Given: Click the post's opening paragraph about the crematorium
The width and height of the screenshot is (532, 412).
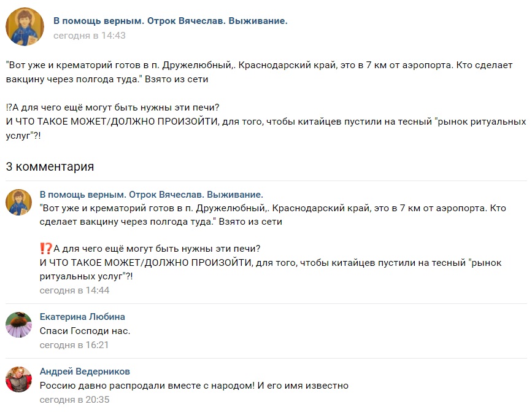Looking at the screenshot, I should (259, 72).
